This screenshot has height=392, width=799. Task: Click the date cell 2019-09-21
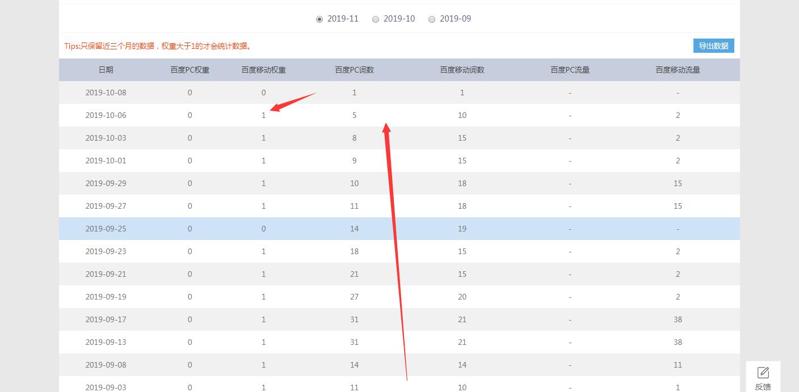coord(106,274)
